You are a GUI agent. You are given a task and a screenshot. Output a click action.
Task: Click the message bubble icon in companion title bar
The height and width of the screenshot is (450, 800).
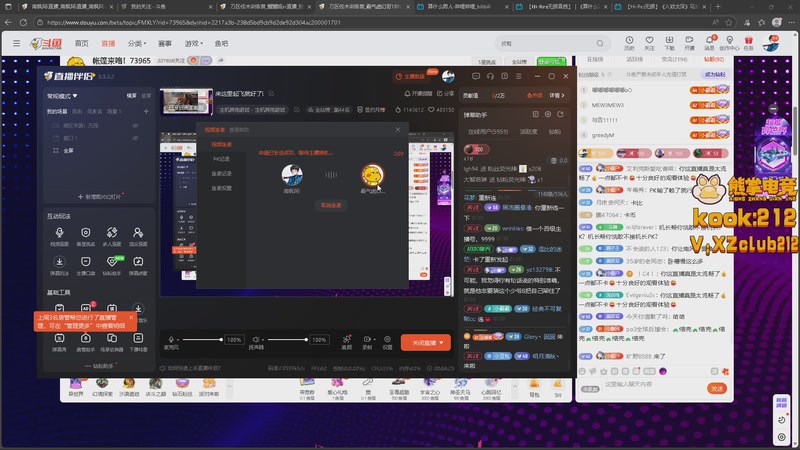[x=476, y=76]
